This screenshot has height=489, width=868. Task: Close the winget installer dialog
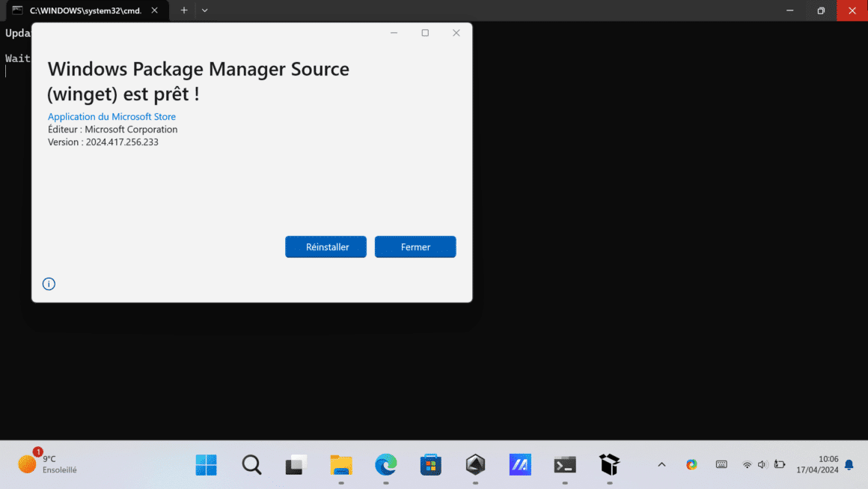pyautogui.click(x=456, y=33)
